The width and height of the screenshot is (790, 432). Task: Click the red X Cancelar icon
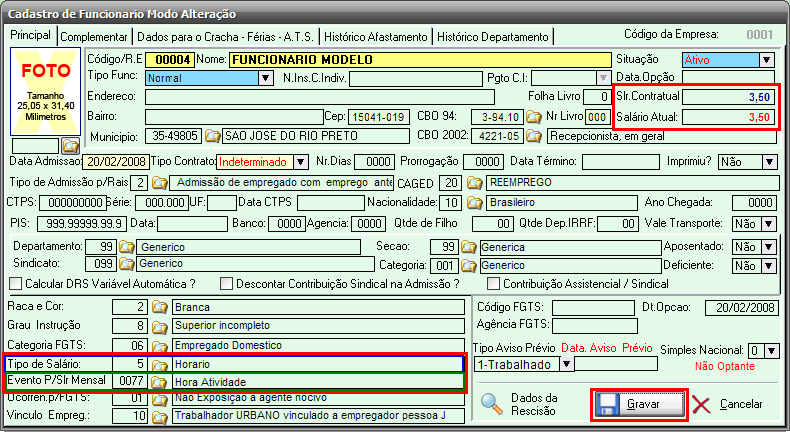click(x=701, y=404)
